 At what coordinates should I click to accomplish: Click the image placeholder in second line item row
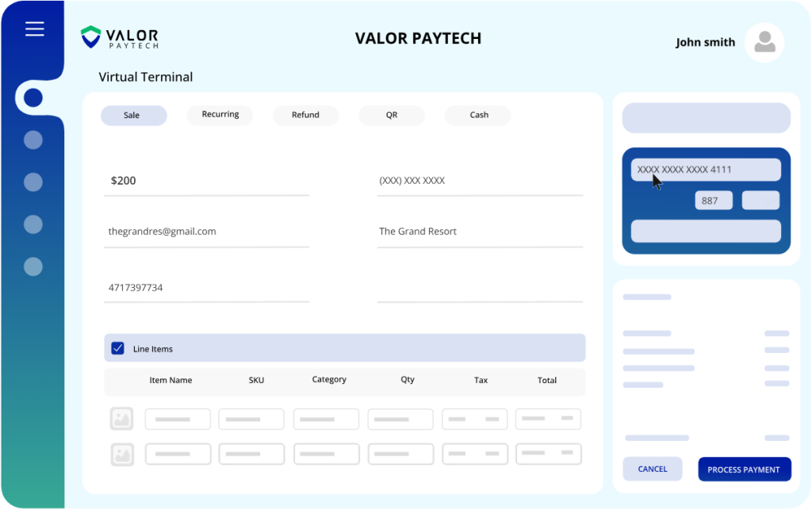pos(122,454)
